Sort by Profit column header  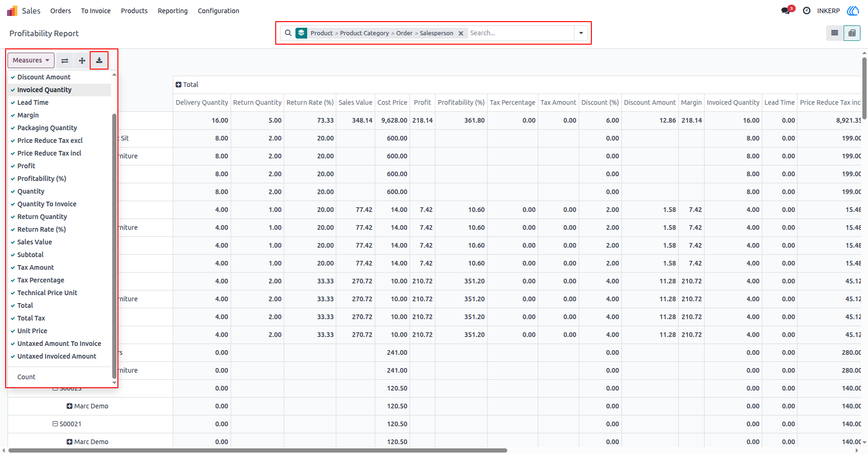(x=422, y=102)
